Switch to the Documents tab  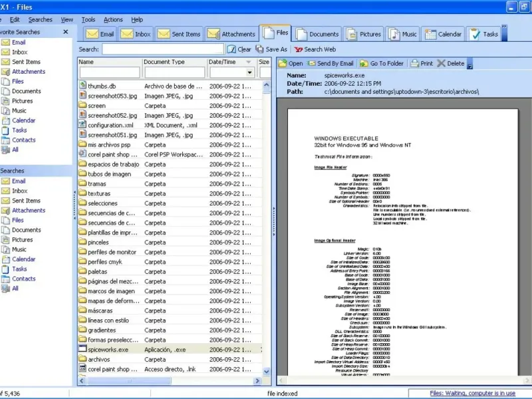[x=317, y=34]
